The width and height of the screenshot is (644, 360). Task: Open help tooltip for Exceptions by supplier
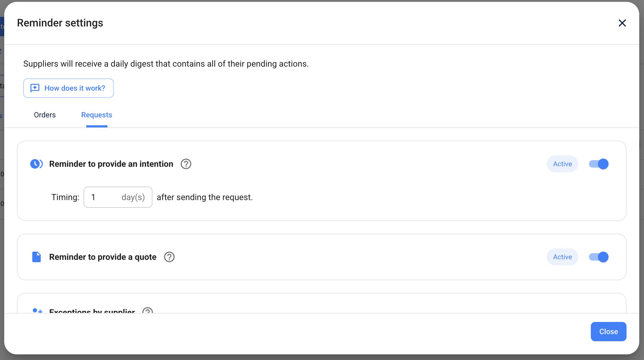coord(148,311)
